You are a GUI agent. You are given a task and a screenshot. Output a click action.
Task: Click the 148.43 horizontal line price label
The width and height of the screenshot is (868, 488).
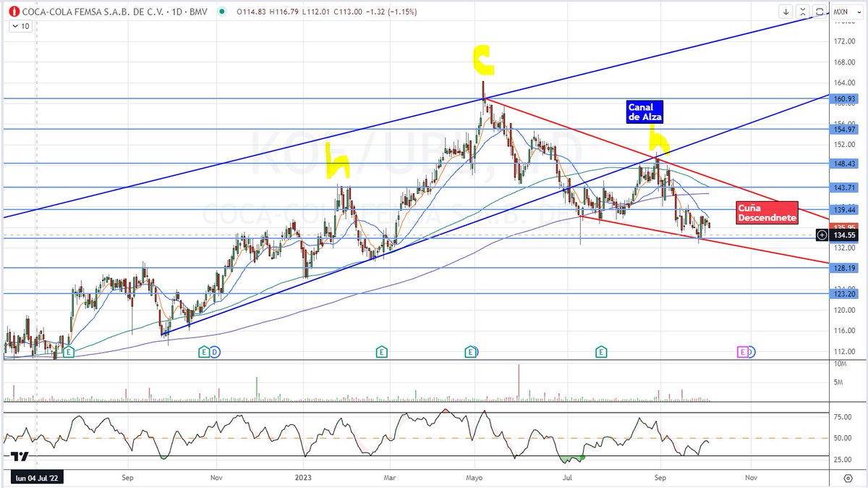[x=845, y=164]
